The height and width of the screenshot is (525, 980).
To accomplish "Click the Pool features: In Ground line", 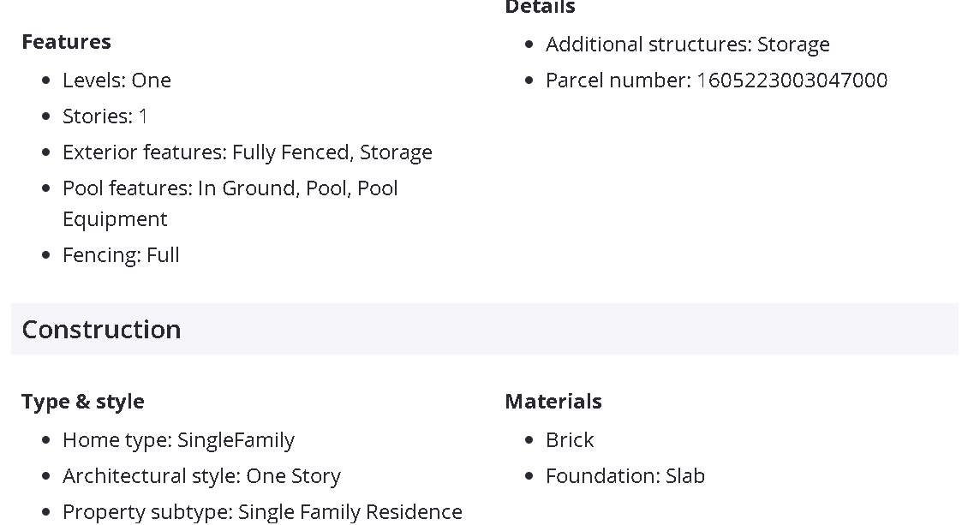I will [x=230, y=188].
